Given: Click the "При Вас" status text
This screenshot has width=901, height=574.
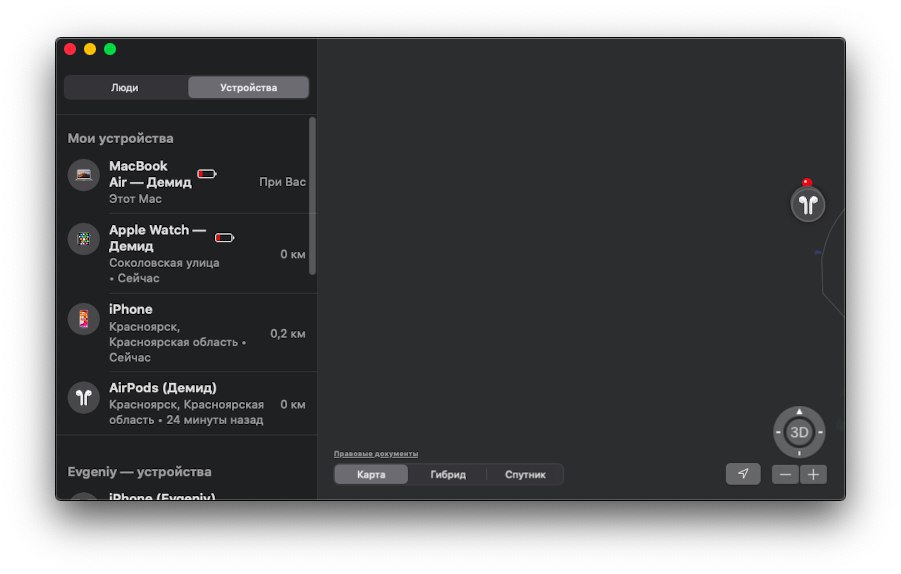Looking at the screenshot, I should click(282, 182).
